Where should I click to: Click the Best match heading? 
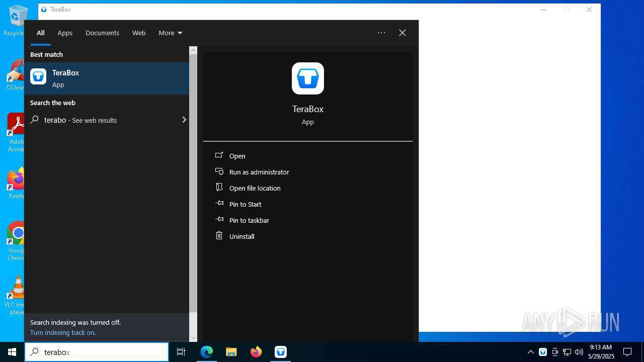pyautogui.click(x=46, y=54)
